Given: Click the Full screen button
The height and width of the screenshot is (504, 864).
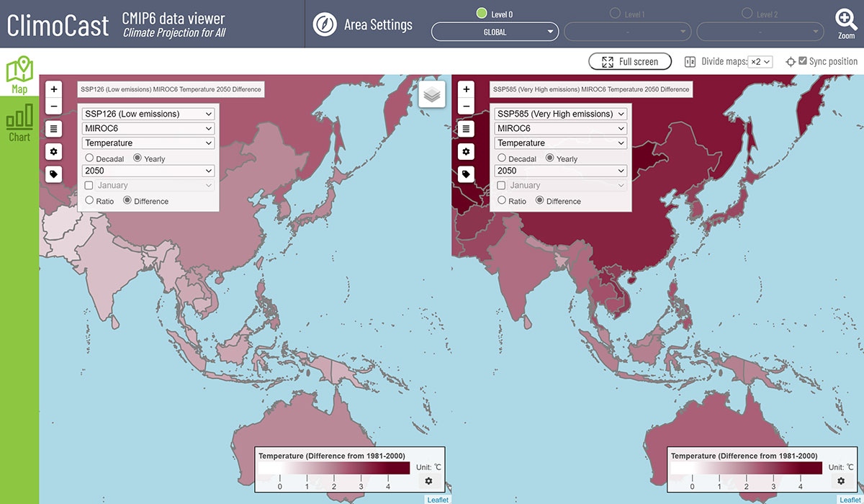Looking at the screenshot, I should (629, 61).
